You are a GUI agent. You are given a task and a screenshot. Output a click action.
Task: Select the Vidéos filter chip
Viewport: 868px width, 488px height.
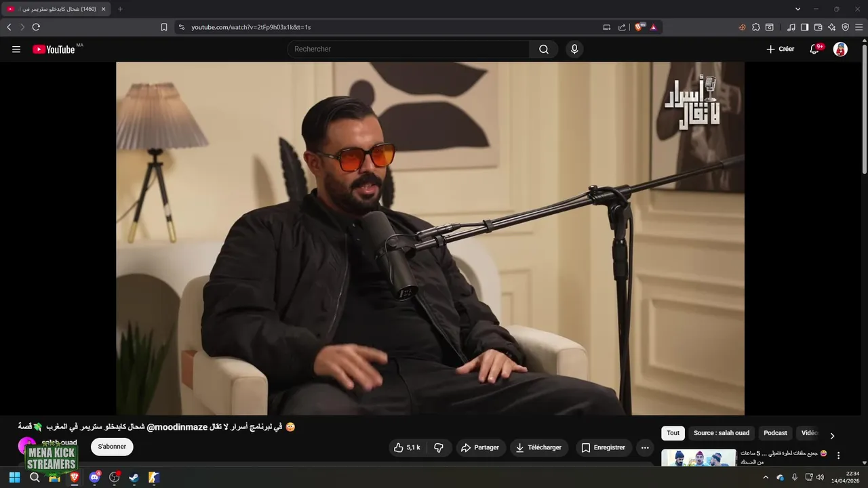pyautogui.click(x=809, y=433)
